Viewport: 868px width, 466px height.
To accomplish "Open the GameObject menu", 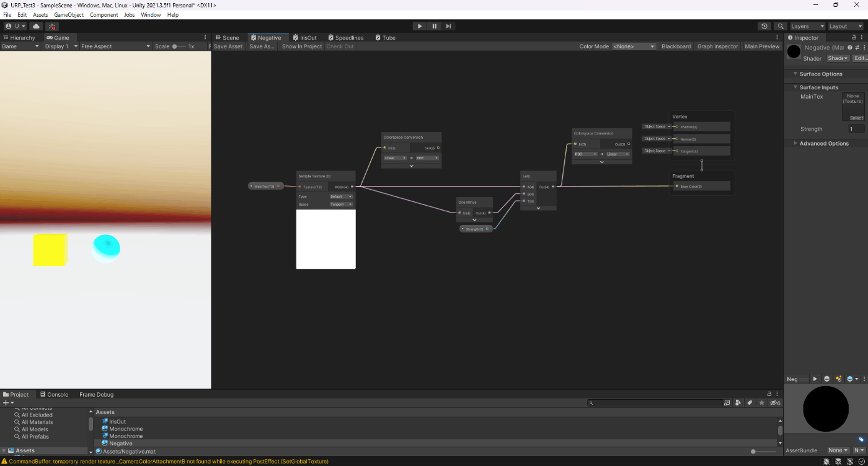I will point(69,15).
